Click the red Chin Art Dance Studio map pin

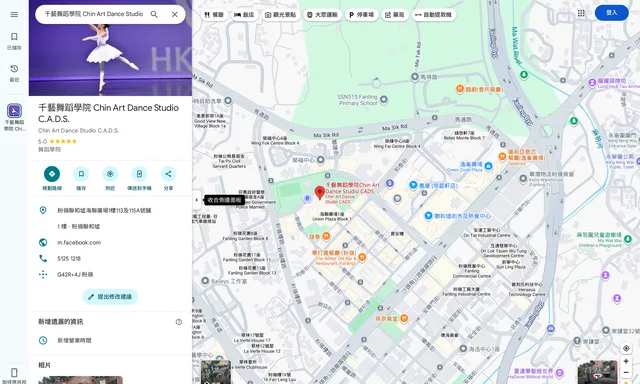tap(320, 193)
